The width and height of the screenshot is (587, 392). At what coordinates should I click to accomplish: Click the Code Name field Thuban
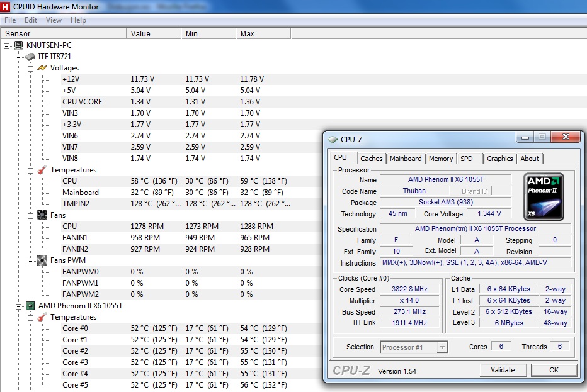[x=414, y=191]
